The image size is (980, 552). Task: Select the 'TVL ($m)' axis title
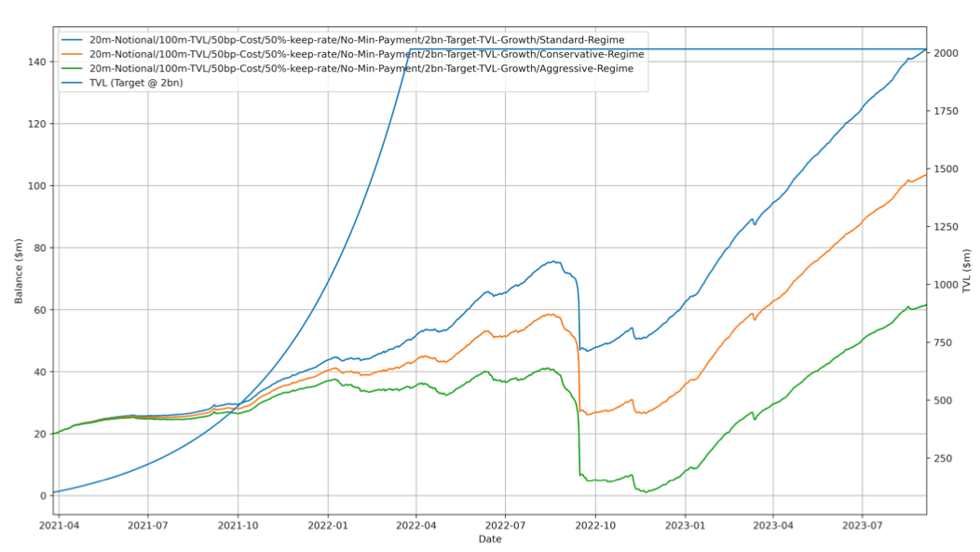click(x=967, y=271)
